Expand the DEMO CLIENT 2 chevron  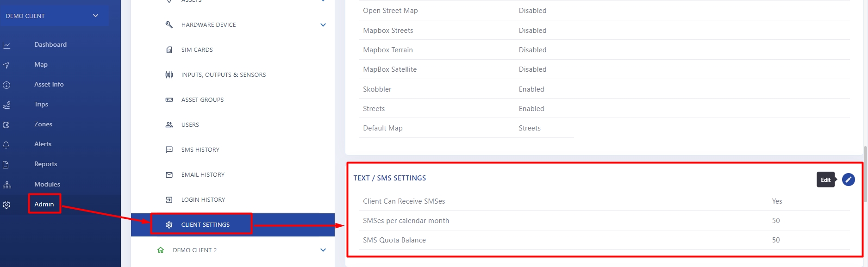(323, 250)
